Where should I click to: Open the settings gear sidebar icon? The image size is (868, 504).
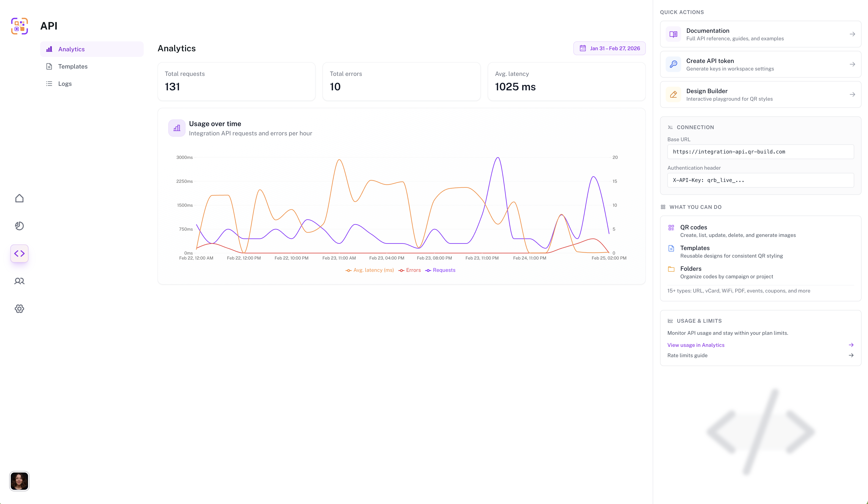[x=19, y=309]
